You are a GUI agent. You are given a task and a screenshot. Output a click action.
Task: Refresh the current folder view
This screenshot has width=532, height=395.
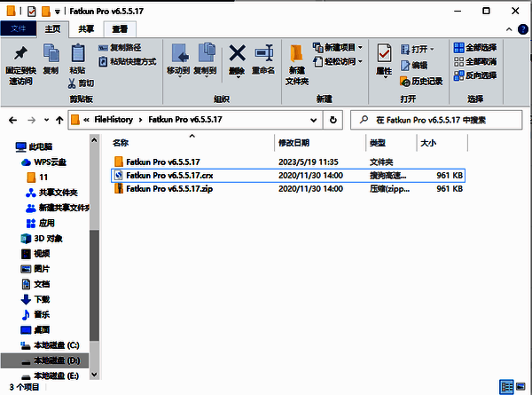pos(332,119)
